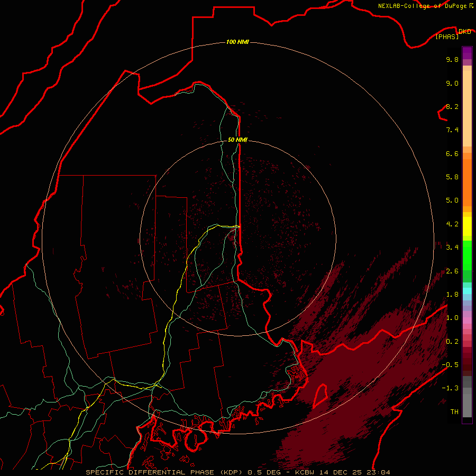Screen dimensions: 476x476
Task: Pick the purple top segment of the color bar
Action: [467, 53]
